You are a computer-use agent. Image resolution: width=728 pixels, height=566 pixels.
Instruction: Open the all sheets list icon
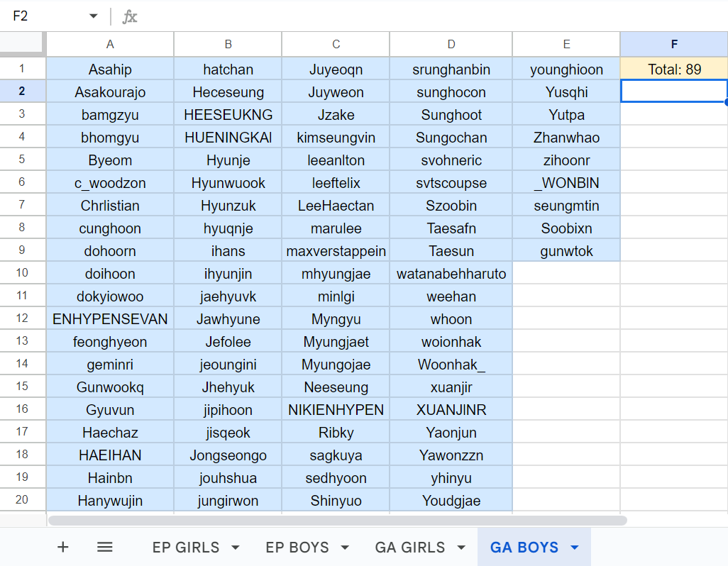coord(104,547)
